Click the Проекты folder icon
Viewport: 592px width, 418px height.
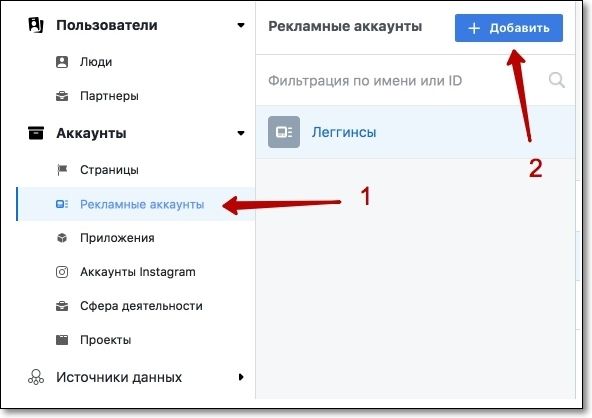click(62, 340)
